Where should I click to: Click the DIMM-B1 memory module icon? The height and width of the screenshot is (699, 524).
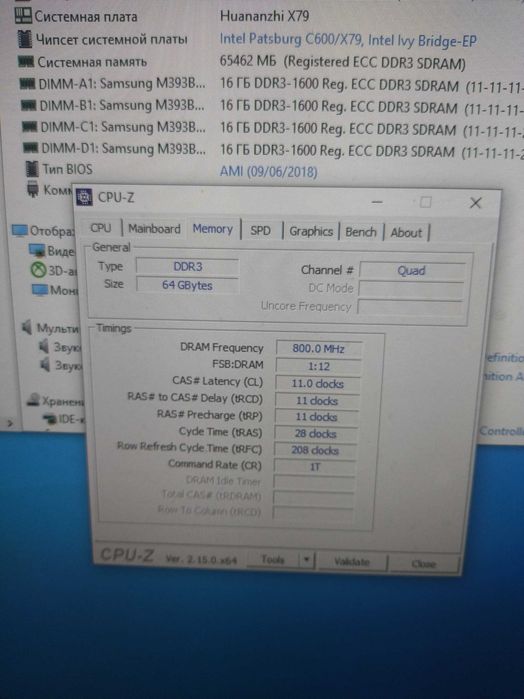tap(29, 105)
